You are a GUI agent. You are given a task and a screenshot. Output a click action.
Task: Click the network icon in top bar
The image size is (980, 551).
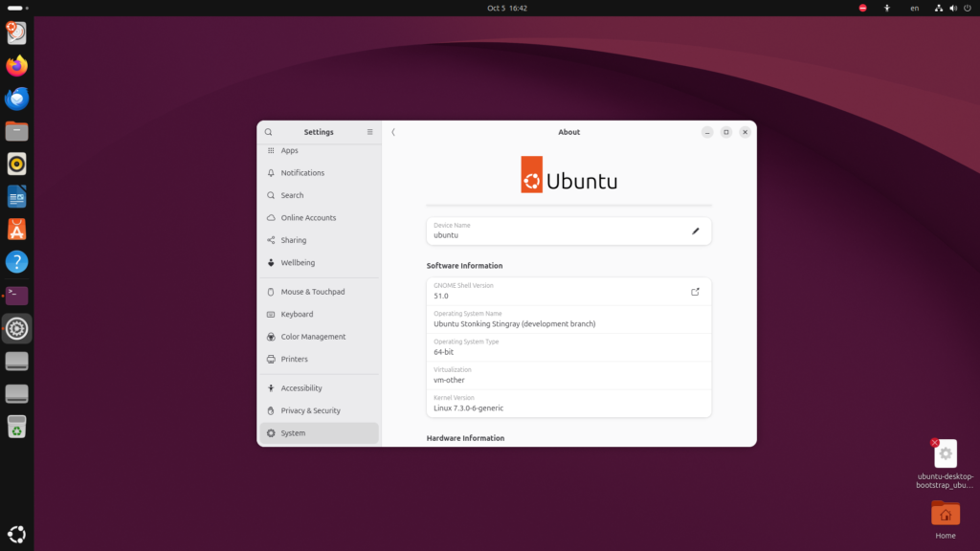click(x=939, y=8)
